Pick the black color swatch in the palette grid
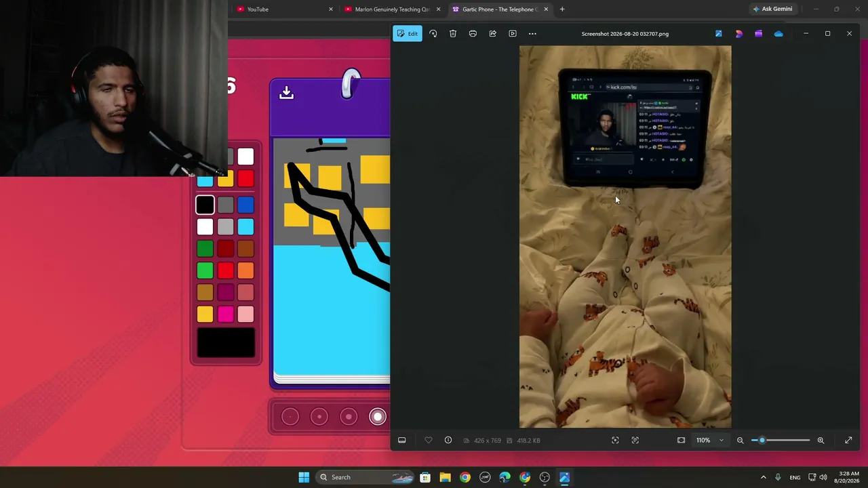The image size is (868, 488). [205, 205]
